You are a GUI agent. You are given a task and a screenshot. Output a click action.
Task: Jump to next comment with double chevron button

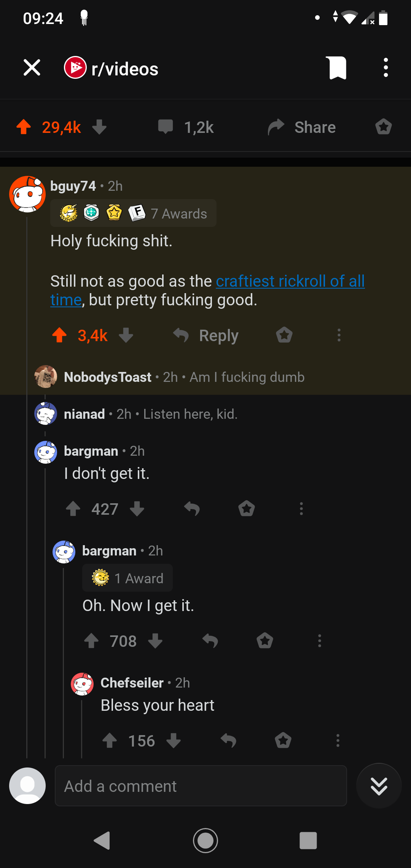378,785
